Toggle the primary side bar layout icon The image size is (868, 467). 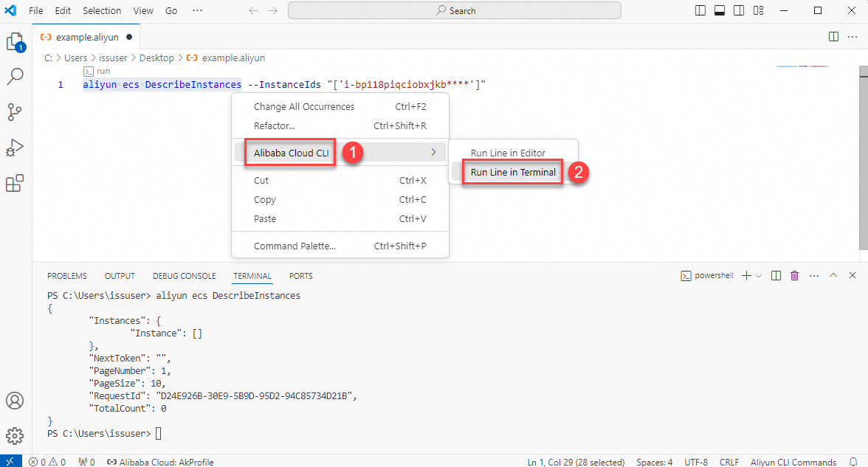(700, 10)
